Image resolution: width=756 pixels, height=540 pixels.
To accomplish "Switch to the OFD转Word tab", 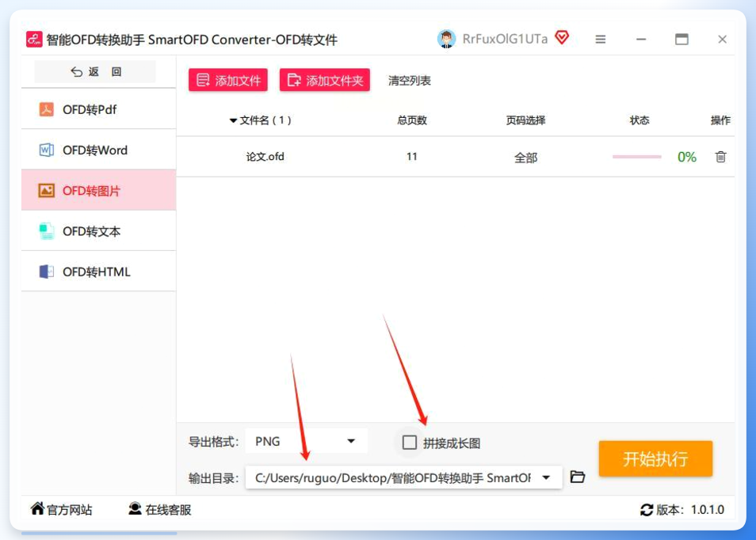I will (99, 150).
